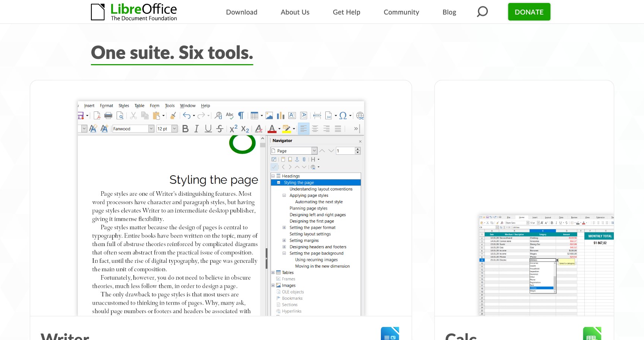Click the Undo arrow in Writer toolbar

pyautogui.click(x=187, y=116)
